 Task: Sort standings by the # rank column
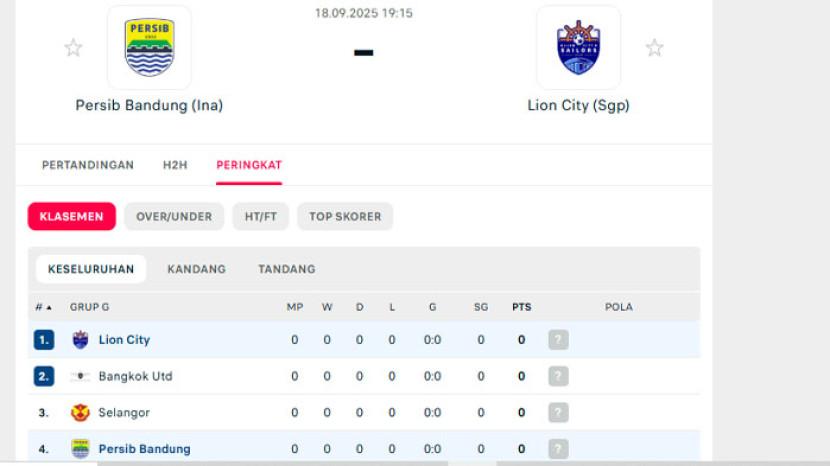[43, 307]
